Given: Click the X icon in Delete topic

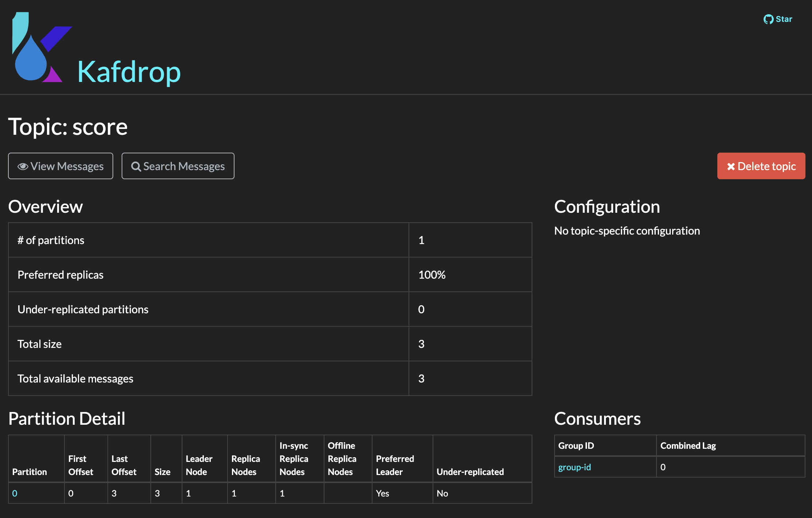Looking at the screenshot, I should click(731, 166).
